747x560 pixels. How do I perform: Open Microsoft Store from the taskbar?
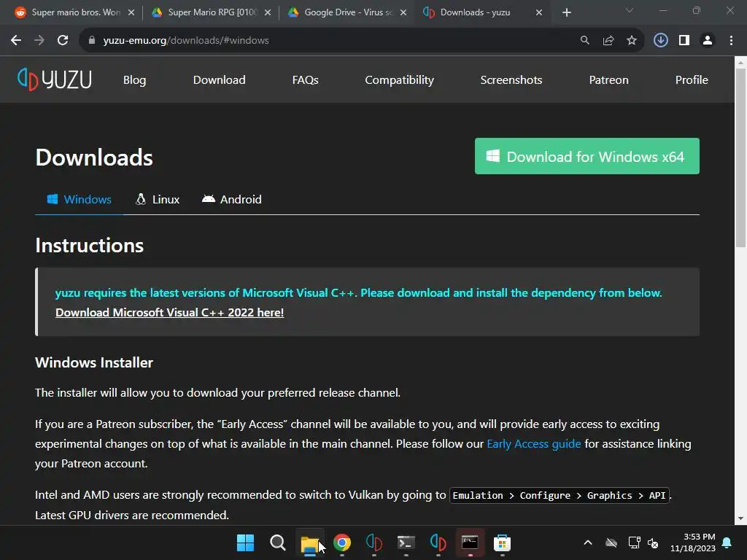502,542
